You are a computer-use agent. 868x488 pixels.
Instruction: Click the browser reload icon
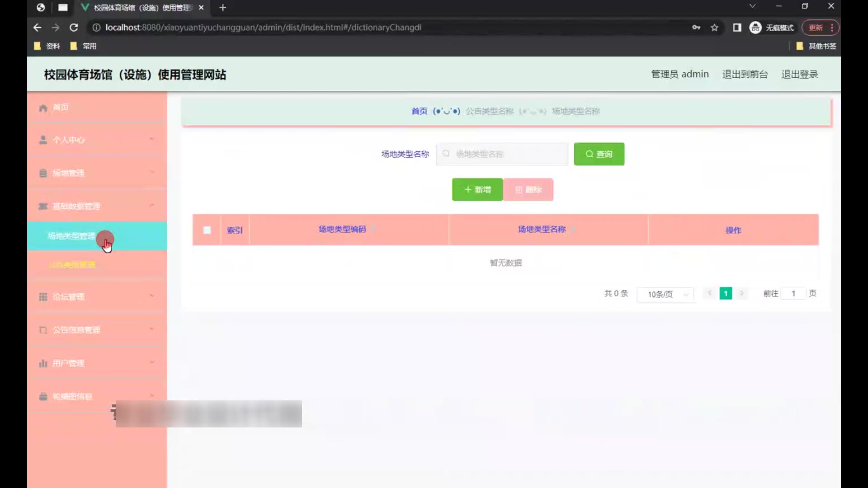coord(74,28)
